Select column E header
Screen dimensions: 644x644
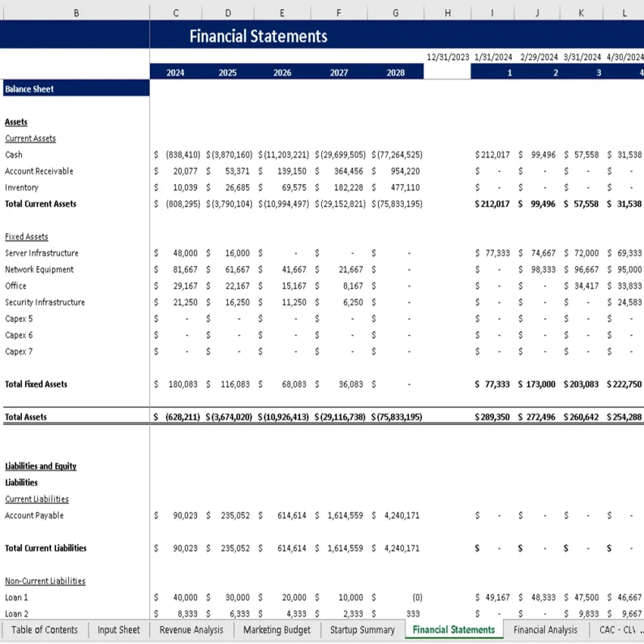click(x=282, y=13)
